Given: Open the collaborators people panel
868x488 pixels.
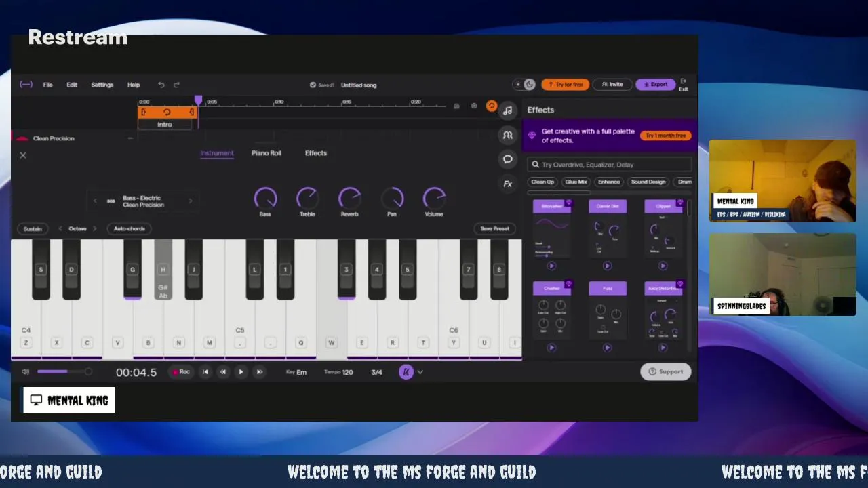Looking at the screenshot, I should click(507, 135).
